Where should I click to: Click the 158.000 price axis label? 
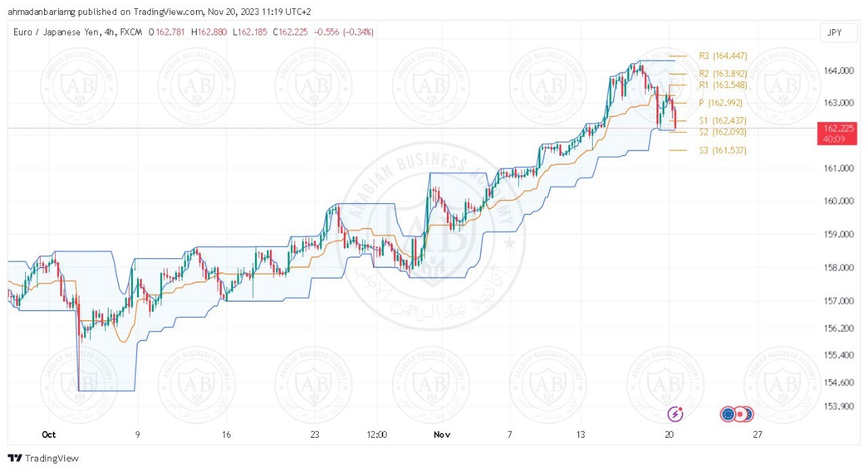(838, 268)
